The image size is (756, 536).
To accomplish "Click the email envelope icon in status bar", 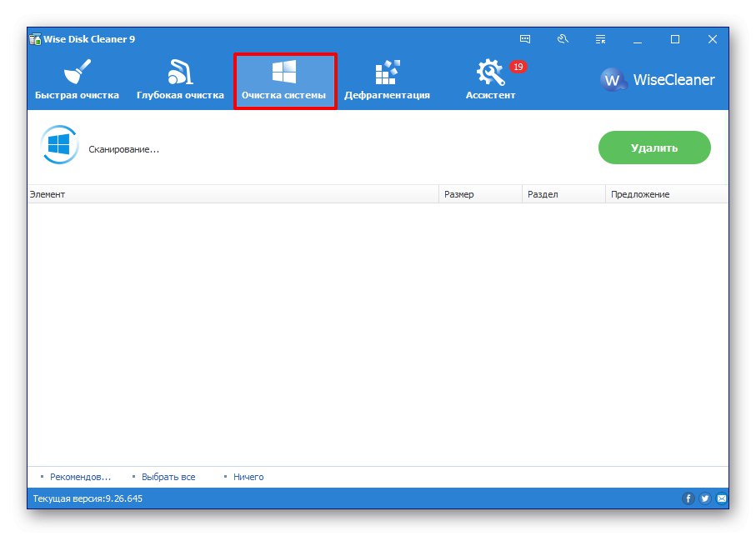I will click(721, 498).
